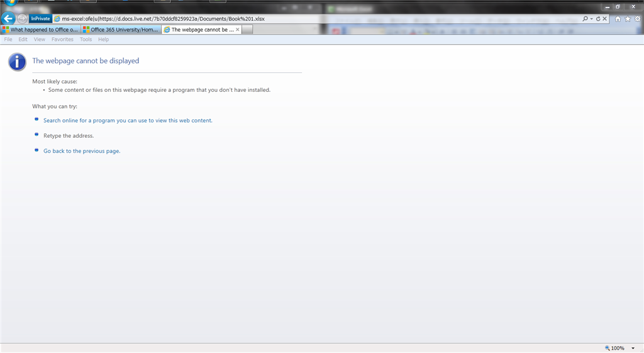Minimize the browser window
The image size is (644, 353).
coord(608,7)
